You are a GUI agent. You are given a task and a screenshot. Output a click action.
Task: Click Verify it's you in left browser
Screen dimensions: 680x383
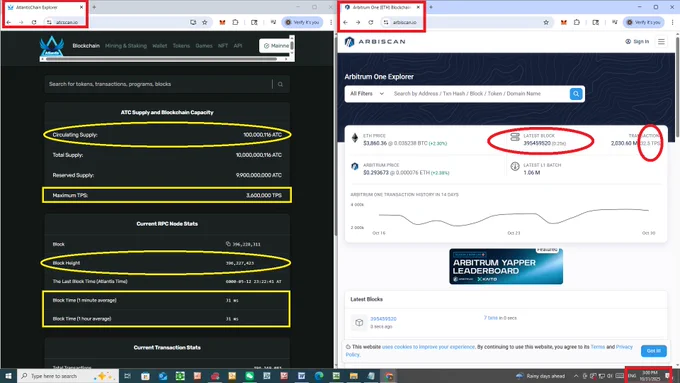302,22
